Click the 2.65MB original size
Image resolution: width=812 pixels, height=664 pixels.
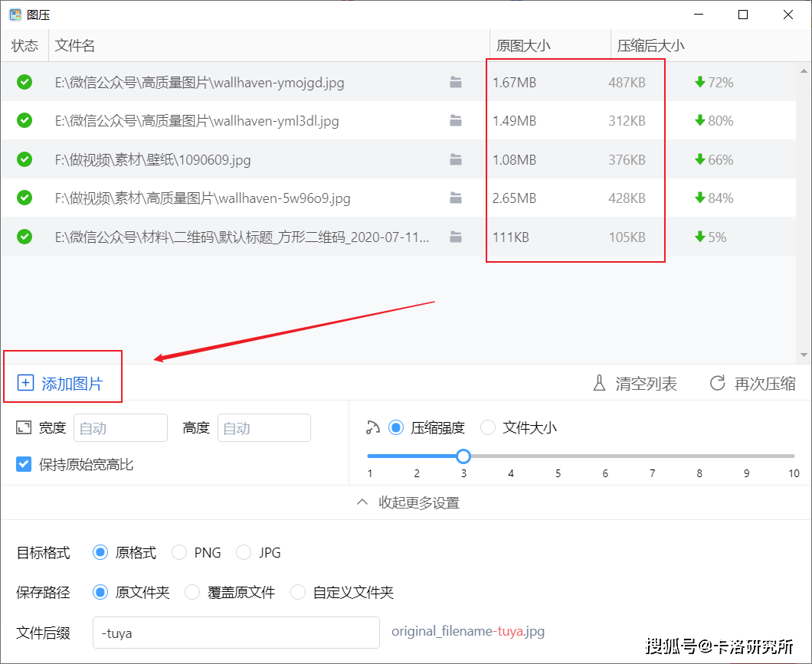[x=514, y=198]
